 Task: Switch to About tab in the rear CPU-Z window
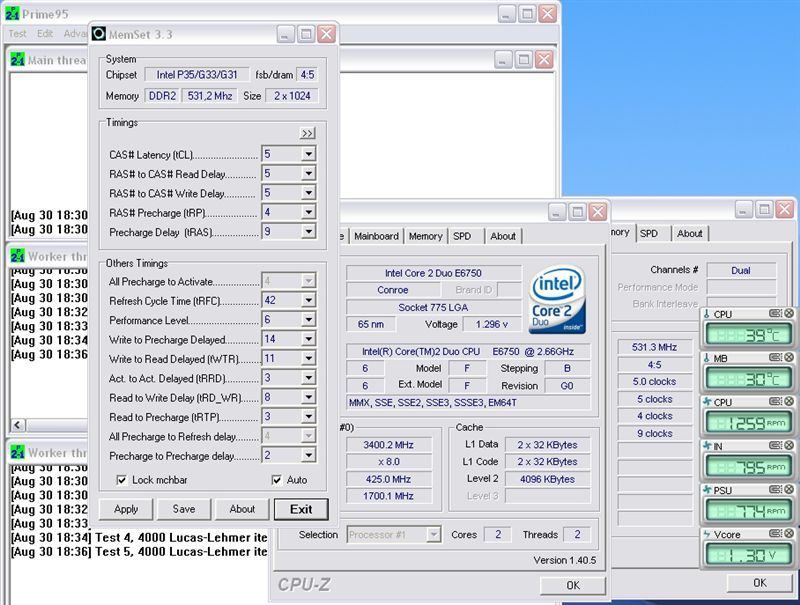pos(690,233)
